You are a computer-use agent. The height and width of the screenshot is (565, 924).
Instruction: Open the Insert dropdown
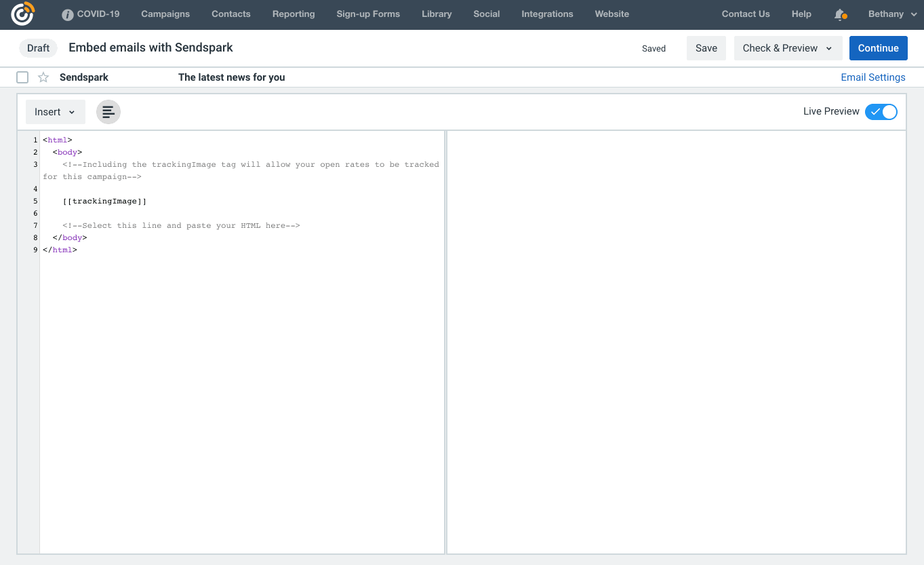point(56,112)
